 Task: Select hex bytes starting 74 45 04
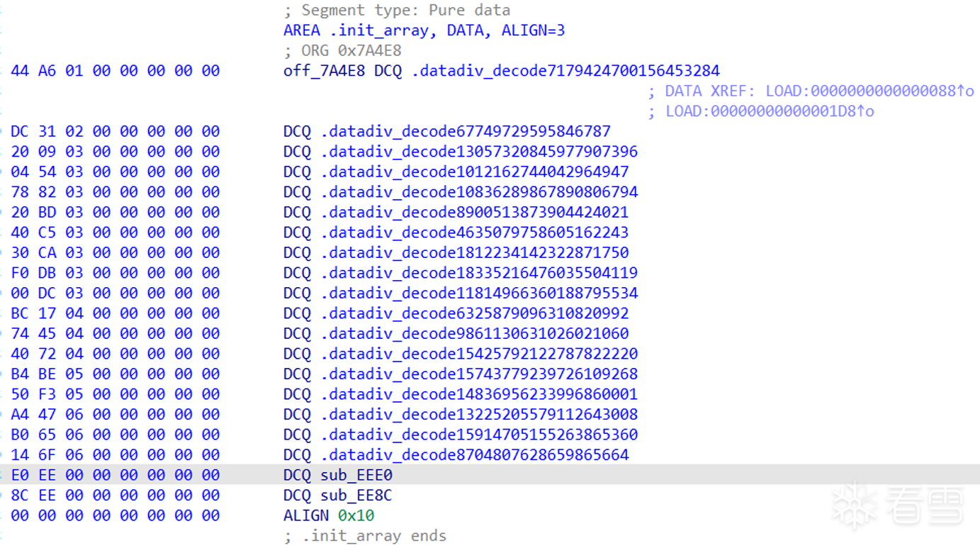pyautogui.click(x=116, y=334)
